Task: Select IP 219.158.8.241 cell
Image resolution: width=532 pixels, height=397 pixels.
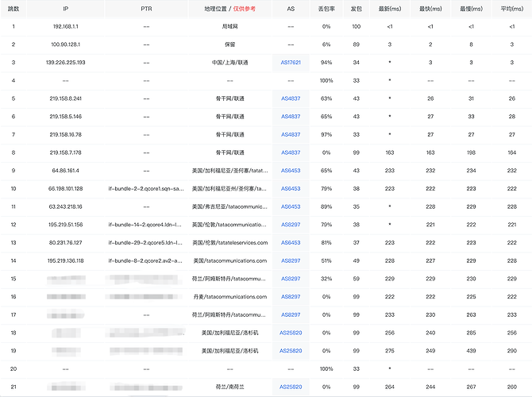Action: [65, 98]
